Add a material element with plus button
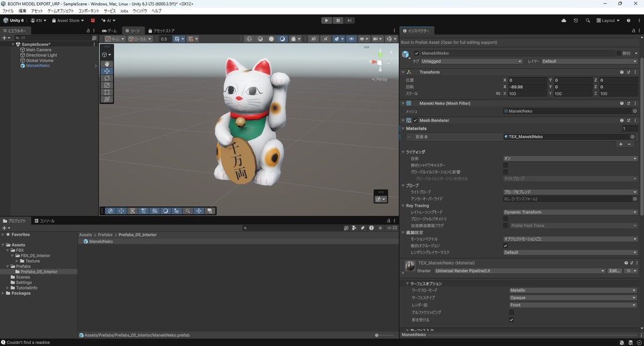Screen dimensions: 644x346 coord(621,144)
